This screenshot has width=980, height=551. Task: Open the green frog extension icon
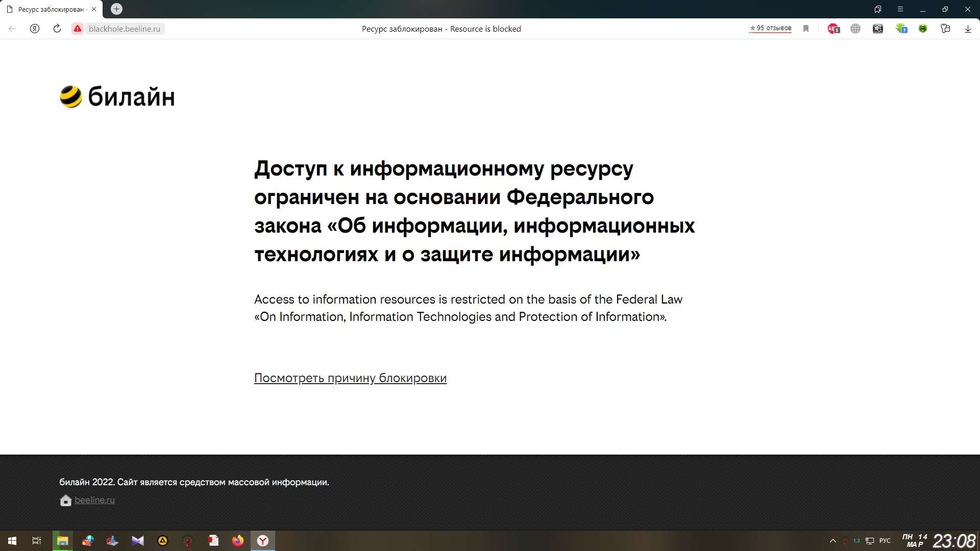point(923,29)
